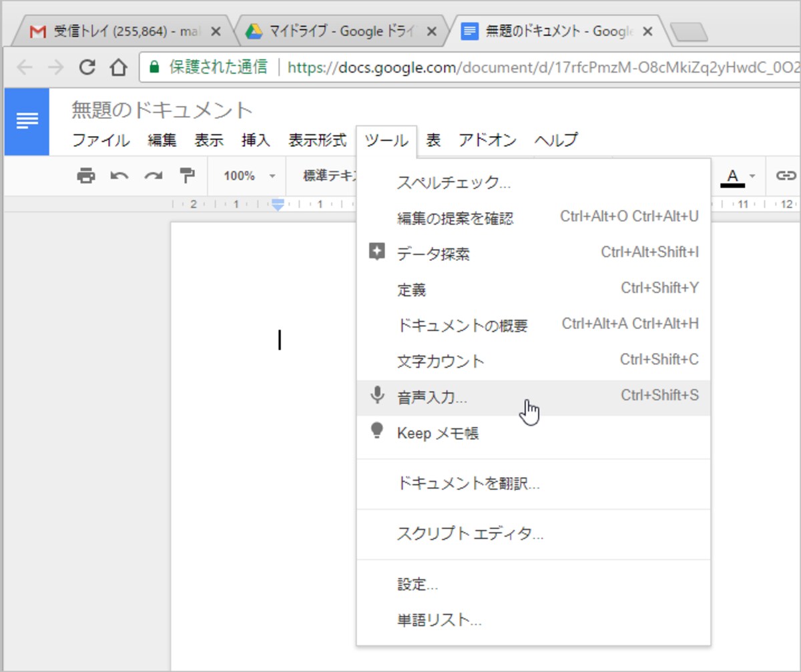801x672 pixels.
Task: Close the Gmail 受信トレイ tab
Action: coord(216,31)
